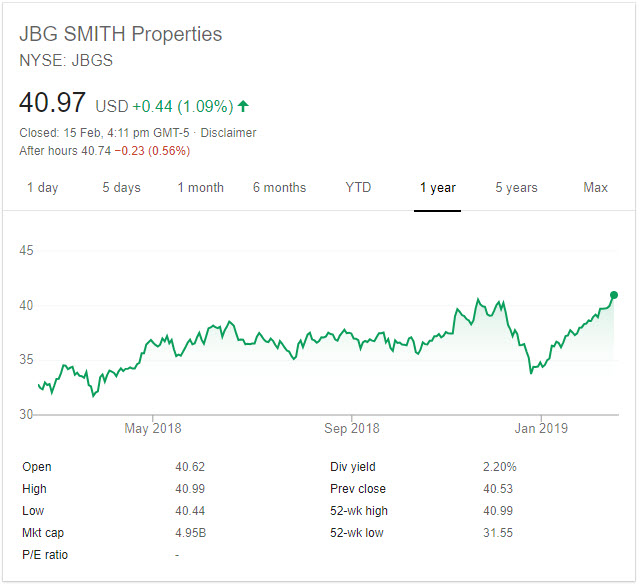Open the 1 month chart view
This screenshot has height=587, width=640.
pyautogui.click(x=201, y=188)
